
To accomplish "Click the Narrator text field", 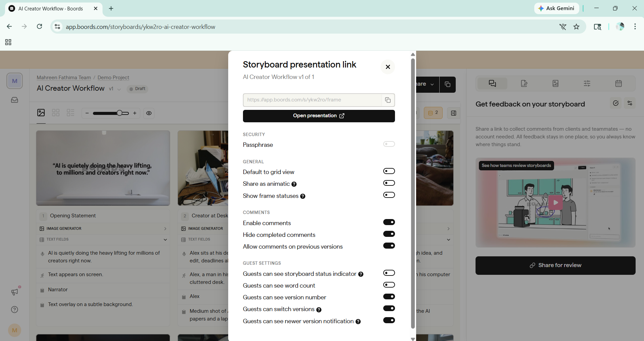I will click(x=103, y=290).
